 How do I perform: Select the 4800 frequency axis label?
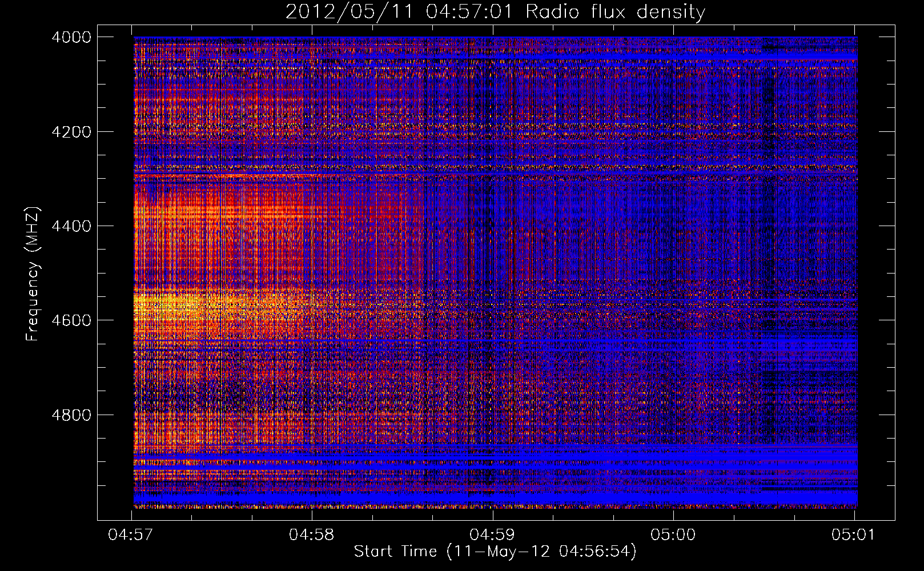(x=71, y=415)
